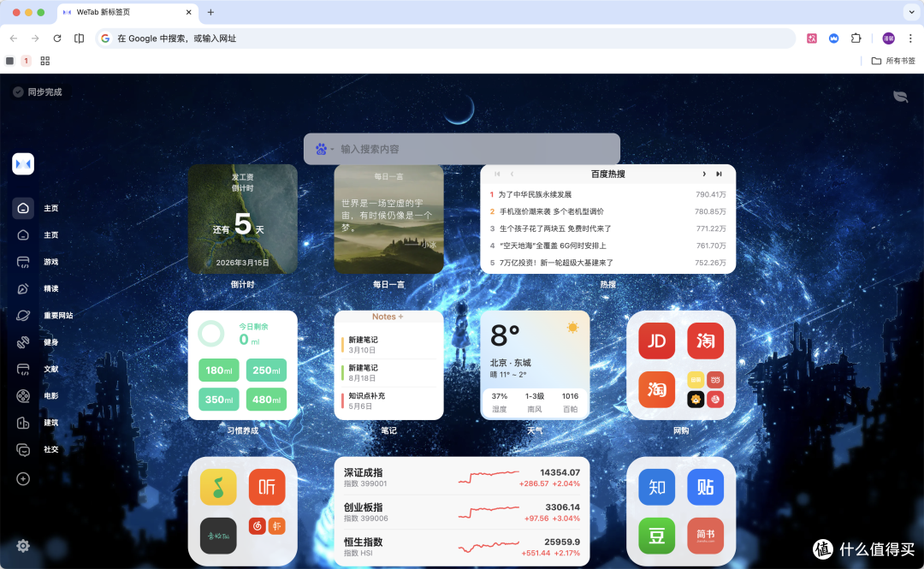Open the 知 Zhihu icon
The image size is (924, 569).
tap(656, 487)
